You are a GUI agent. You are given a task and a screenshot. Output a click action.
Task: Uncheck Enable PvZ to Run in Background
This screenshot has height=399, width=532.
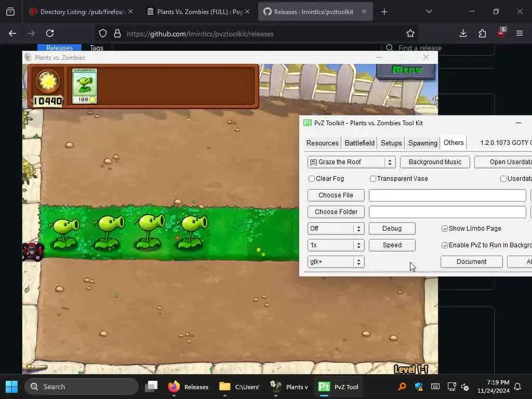445,245
